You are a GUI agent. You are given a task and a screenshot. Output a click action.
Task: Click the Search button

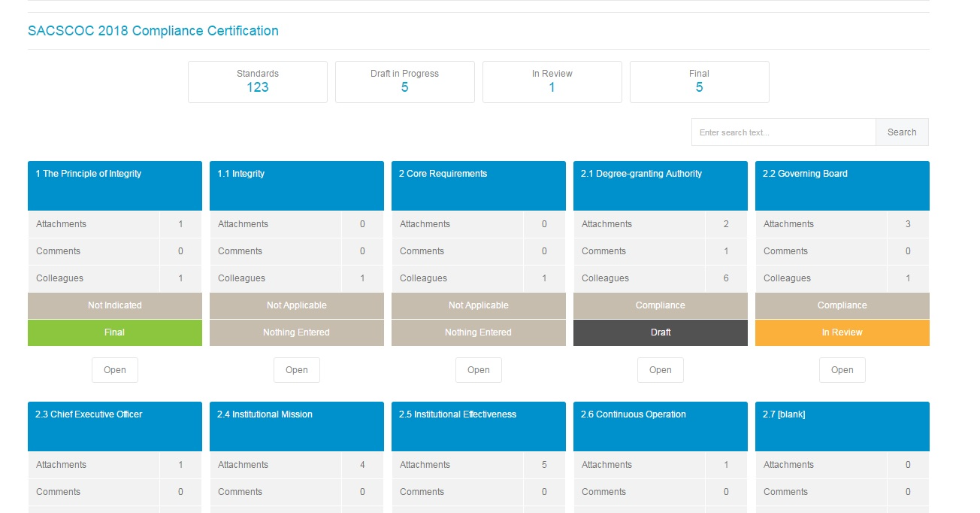click(x=902, y=132)
